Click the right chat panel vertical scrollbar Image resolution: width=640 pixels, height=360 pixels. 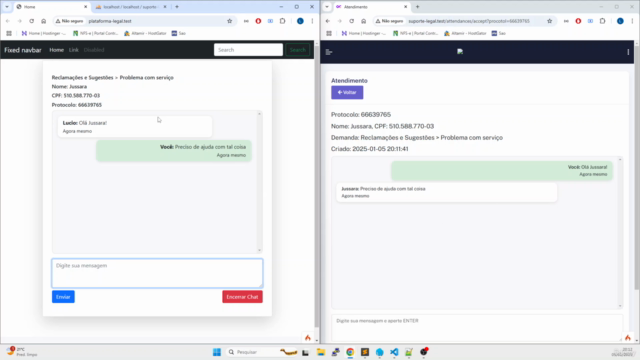[620, 232]
